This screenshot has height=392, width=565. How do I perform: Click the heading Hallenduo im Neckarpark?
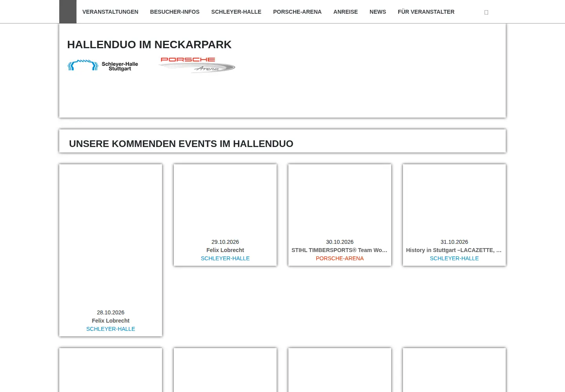[x=149, y=45]
